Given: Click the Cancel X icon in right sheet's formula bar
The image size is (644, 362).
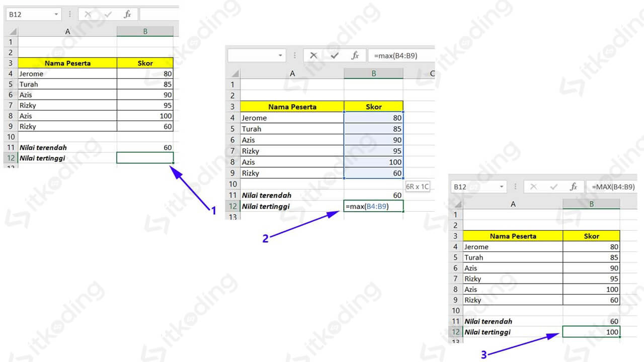Looking at the screenshot, I should pyautogui.click(x=534, y=187).
